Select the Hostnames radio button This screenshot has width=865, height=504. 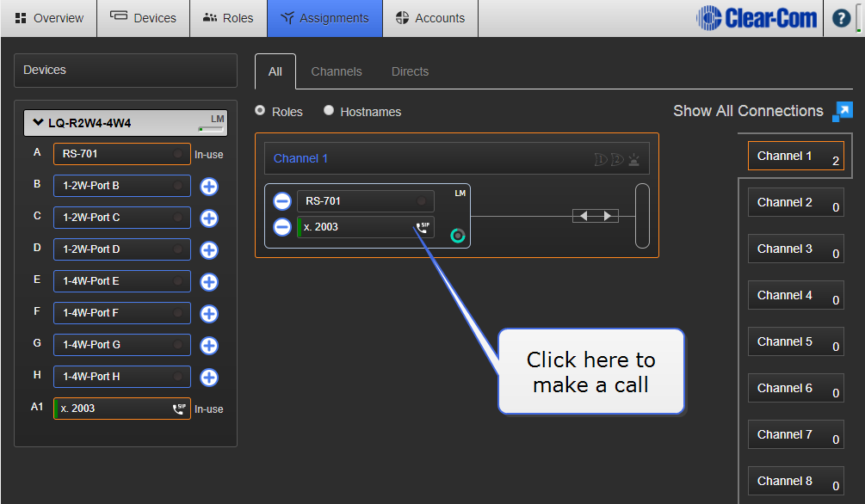(x=328, y=111)
